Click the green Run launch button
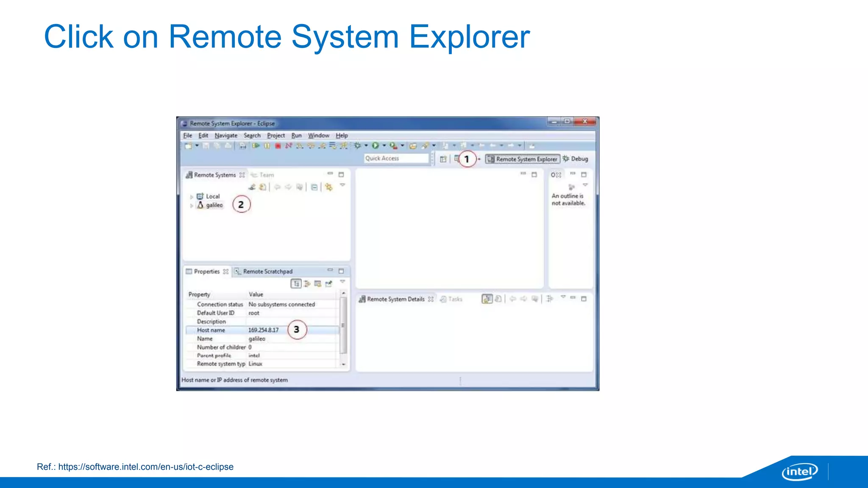 [375, 146]
